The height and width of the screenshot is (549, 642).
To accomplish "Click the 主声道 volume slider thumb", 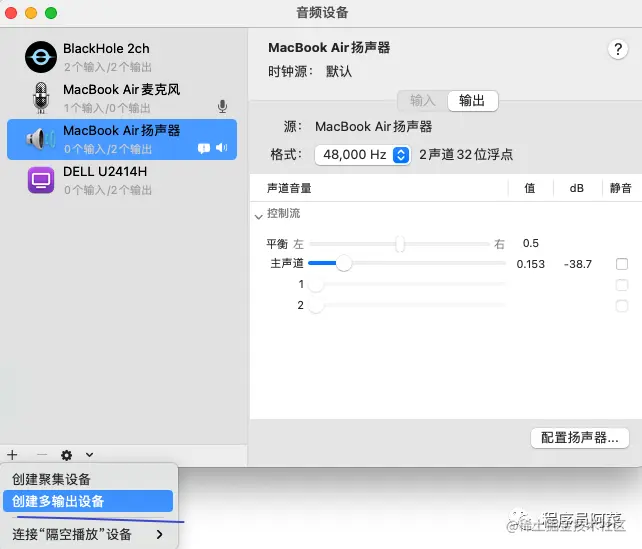I will (x=344, y=263).
